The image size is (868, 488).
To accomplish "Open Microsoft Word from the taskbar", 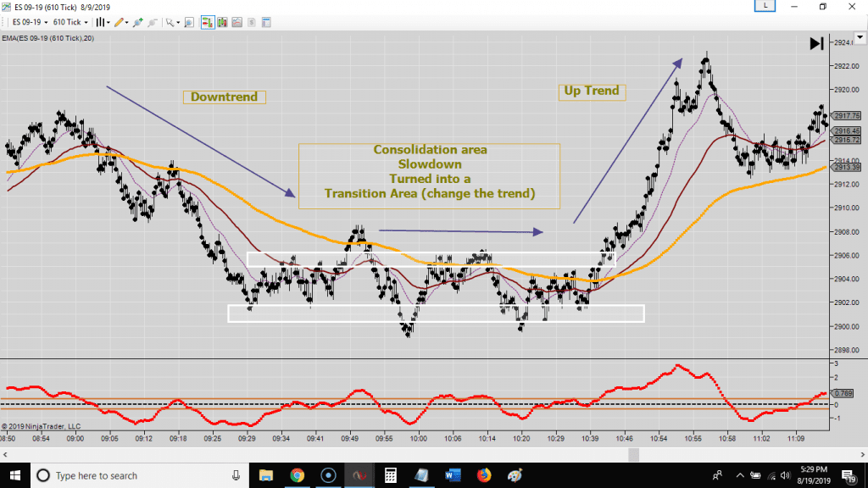I will [453, 475].
